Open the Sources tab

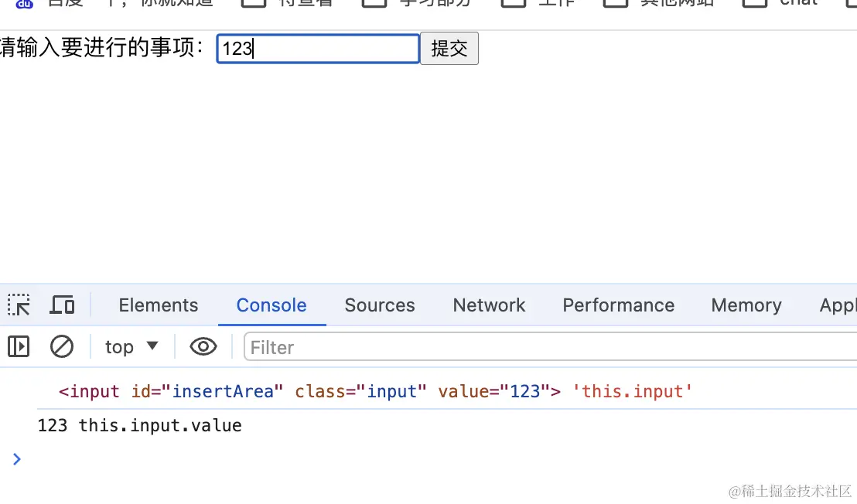pos(380,305)
